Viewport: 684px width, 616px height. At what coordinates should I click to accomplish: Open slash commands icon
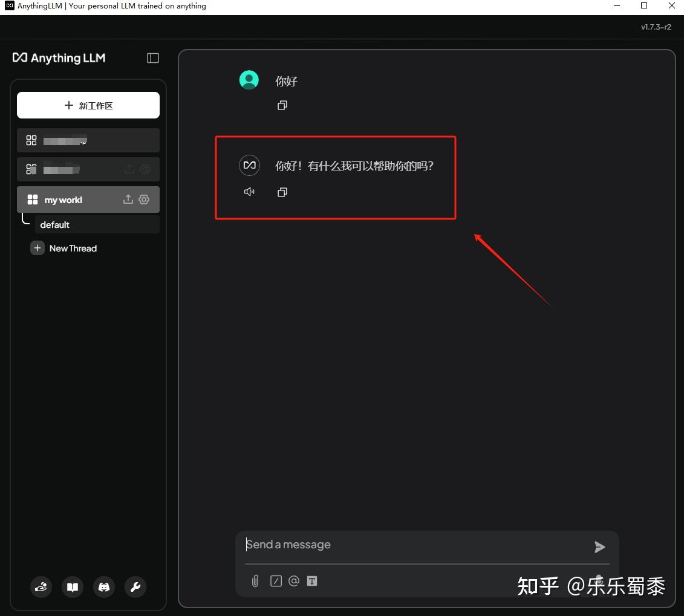tap(276, 581)
